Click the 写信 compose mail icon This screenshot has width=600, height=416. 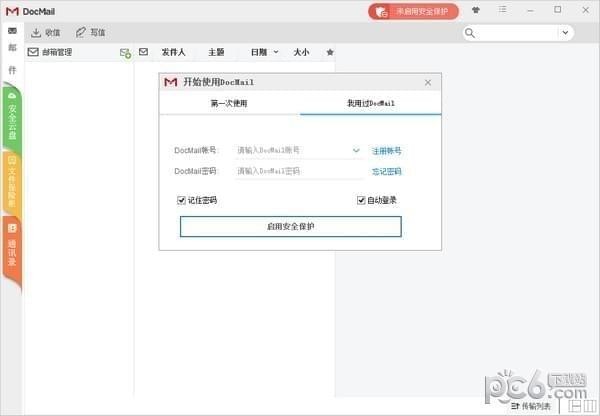(x=81, y=32)
